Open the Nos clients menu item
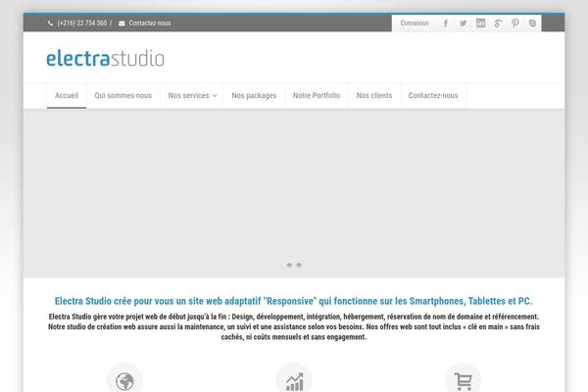 (x=374, y=96)
